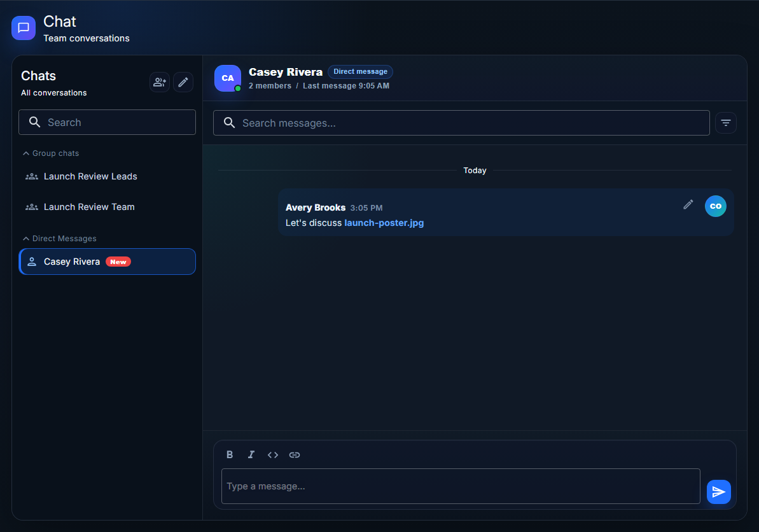Click the 2 members text
Viewport: 759px width, 532px height.
[270, 86]
